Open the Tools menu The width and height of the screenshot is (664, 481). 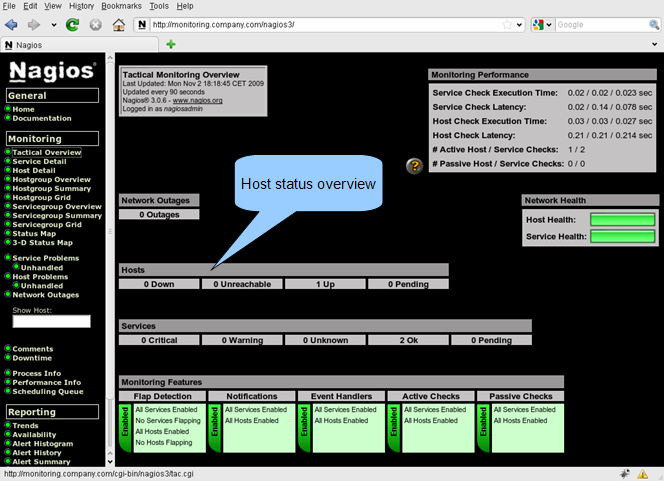pyautogui.click(x=159, y=6)
